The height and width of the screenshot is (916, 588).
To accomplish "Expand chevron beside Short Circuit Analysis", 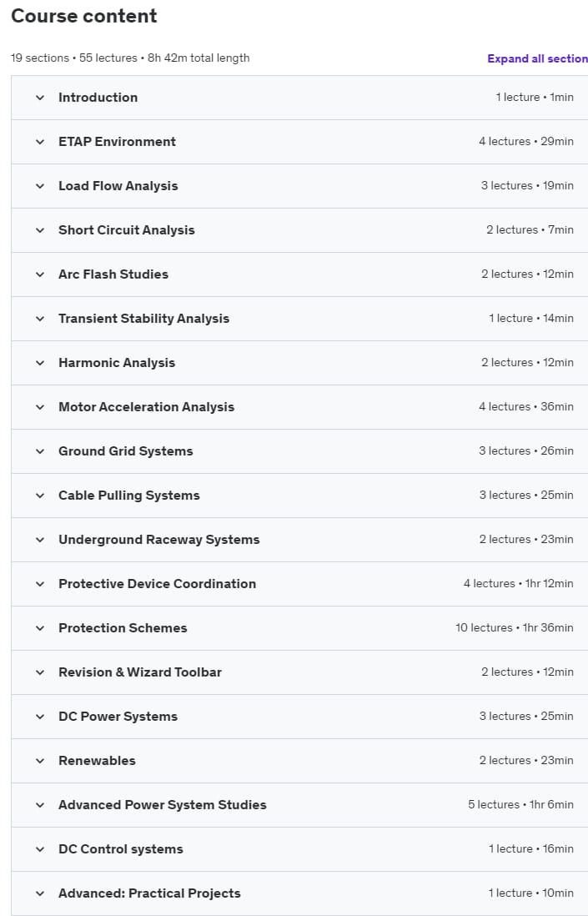I will pyautogui.click(x=40, y=230).
